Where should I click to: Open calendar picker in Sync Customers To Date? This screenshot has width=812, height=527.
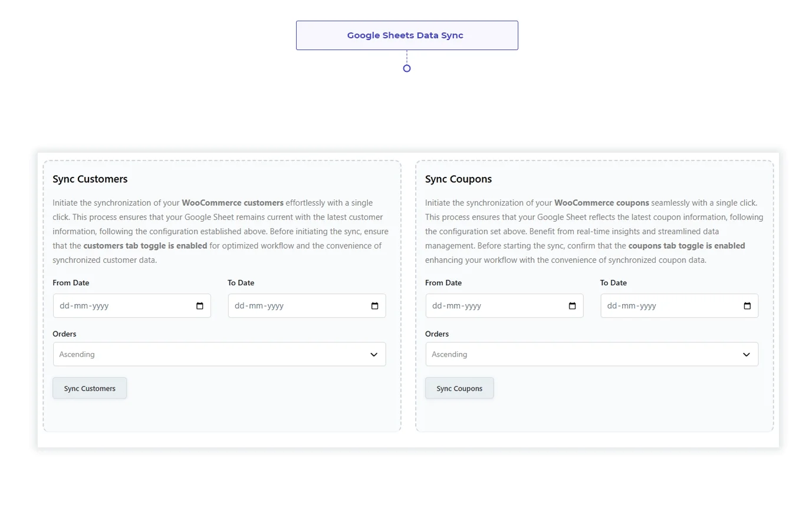tap(374, 306)
